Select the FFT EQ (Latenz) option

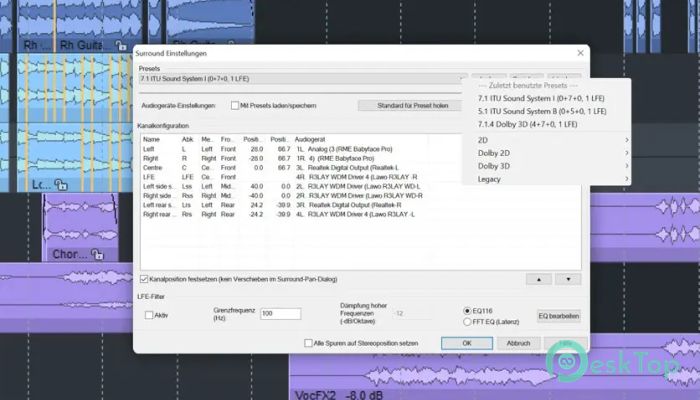coord(468,322)
